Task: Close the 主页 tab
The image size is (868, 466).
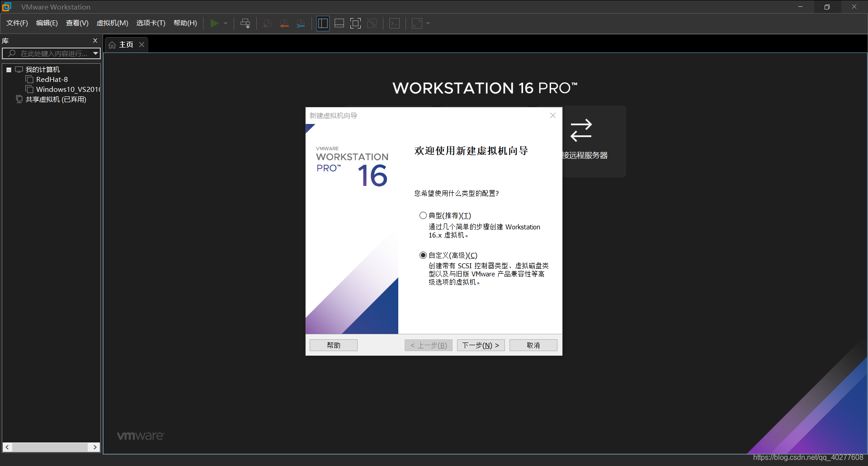Action: click(x=142, y=44)
